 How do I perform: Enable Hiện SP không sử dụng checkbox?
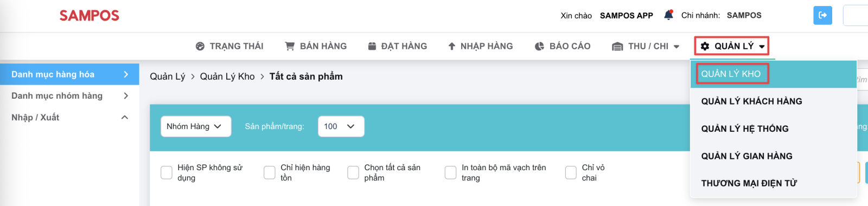(x=167, y=172)
